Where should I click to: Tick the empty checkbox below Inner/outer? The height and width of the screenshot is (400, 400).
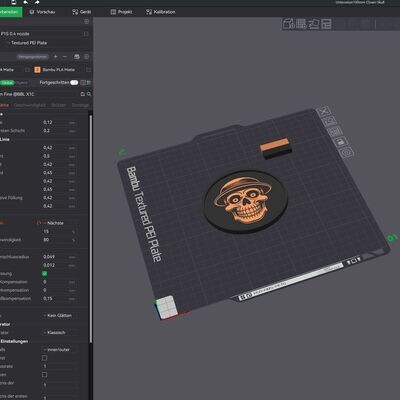coord(44,358)
